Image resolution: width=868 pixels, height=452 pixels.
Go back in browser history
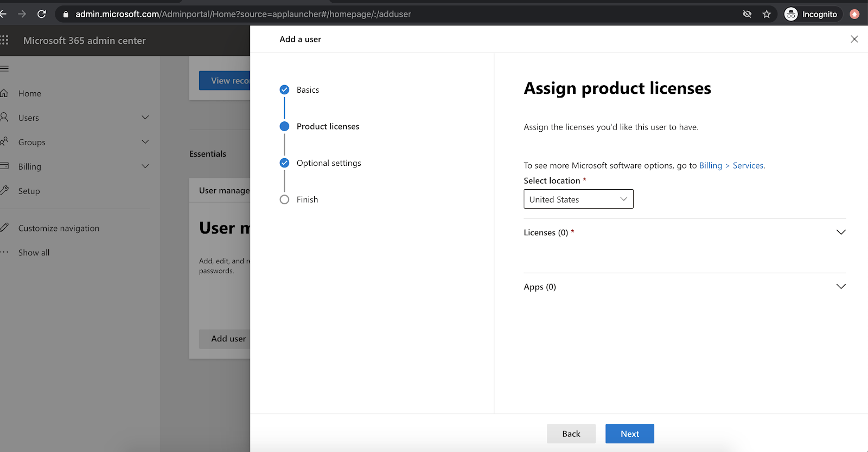[3, 14]
